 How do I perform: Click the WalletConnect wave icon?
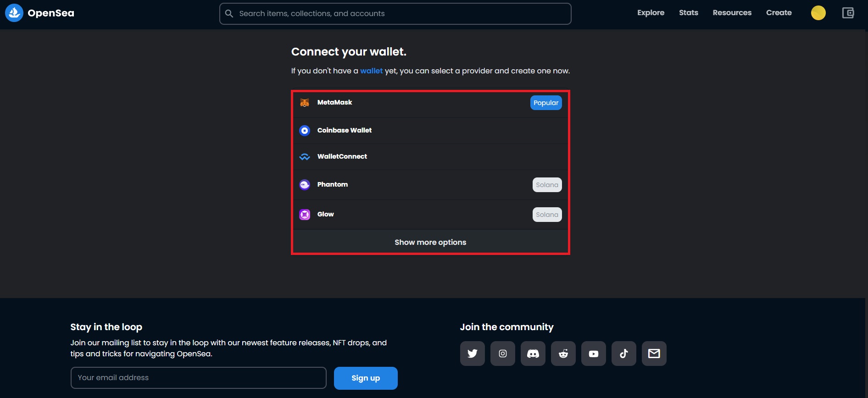(305, 157)
